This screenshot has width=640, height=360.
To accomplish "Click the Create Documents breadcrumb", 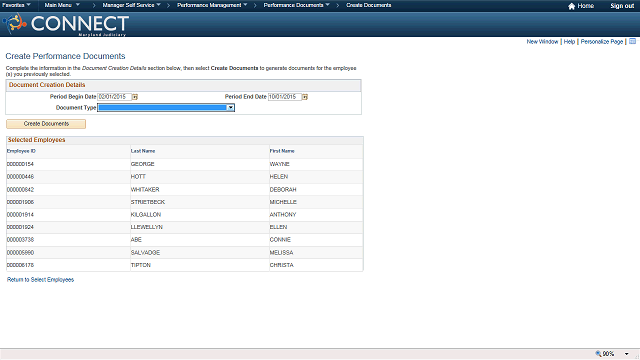I will point(369,5).
